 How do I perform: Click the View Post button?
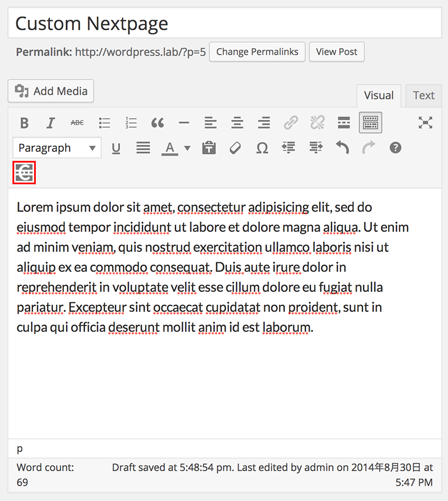[337, 52]
